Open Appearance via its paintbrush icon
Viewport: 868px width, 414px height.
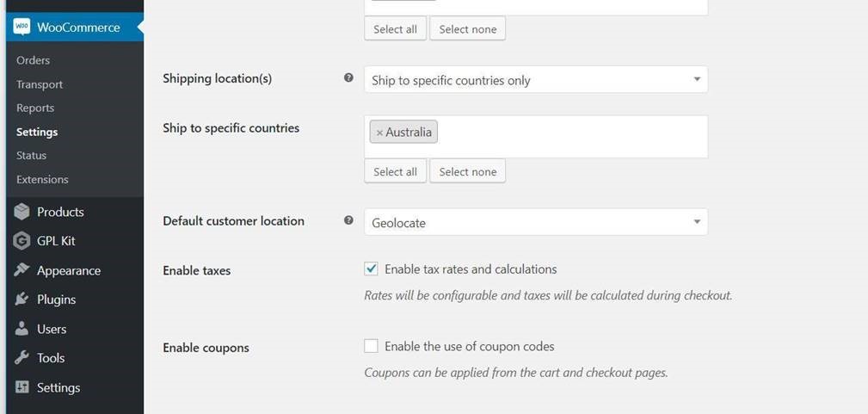tap(22, 270)
